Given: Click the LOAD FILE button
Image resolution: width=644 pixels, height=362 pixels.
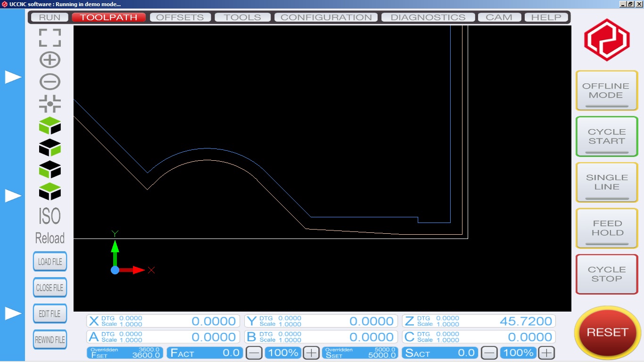Looking at the screenshot, I should 50,262.
